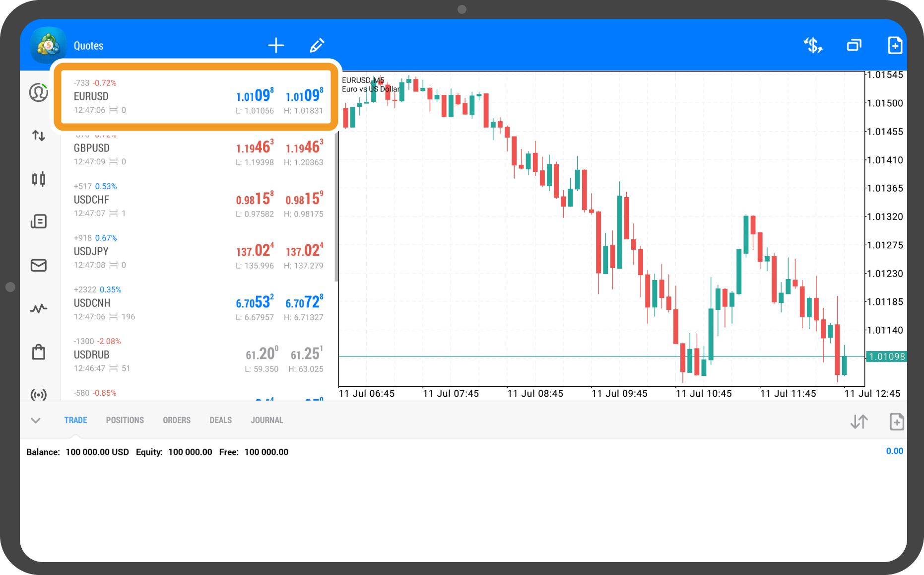
Task: Open the candlestick chart sidebar icon
Action: [39, 179]
